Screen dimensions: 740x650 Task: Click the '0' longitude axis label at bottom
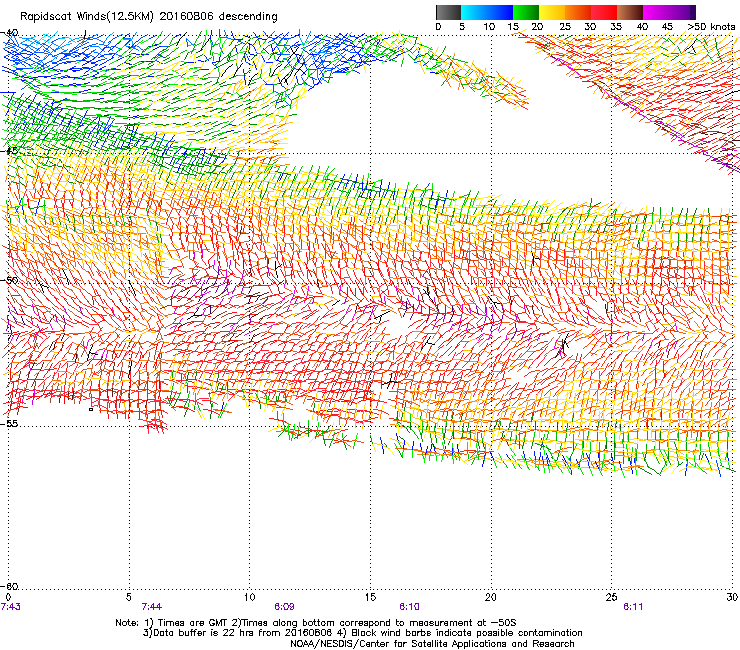[8, 597]
